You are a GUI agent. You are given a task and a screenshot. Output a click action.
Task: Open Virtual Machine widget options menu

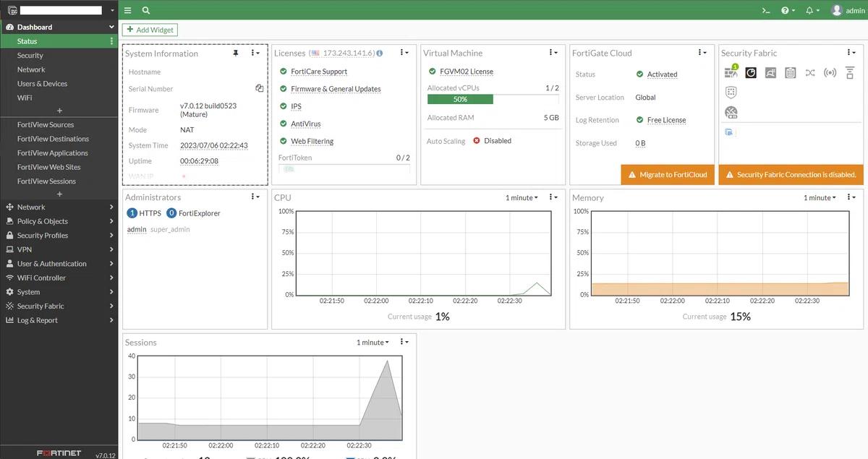tap(553, 52)
